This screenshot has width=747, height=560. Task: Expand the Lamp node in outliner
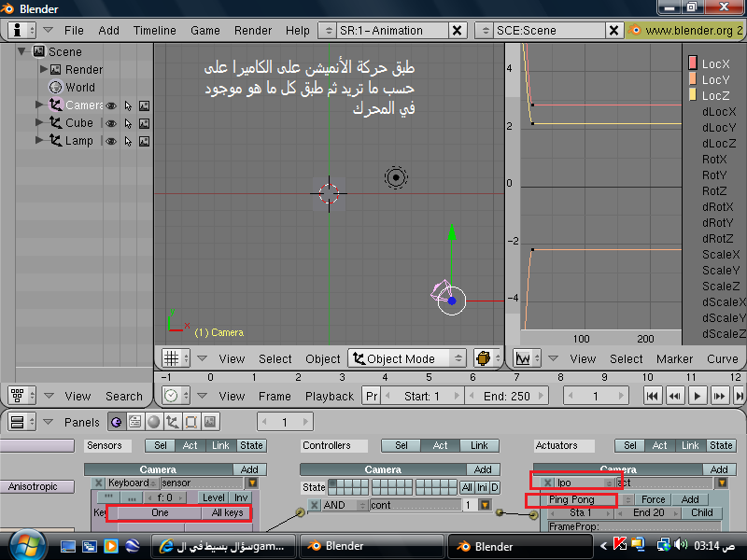click(39, 140)
